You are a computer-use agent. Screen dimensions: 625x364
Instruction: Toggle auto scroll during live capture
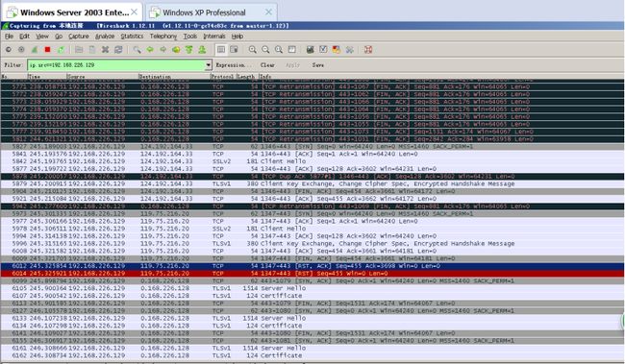(234, 50)
